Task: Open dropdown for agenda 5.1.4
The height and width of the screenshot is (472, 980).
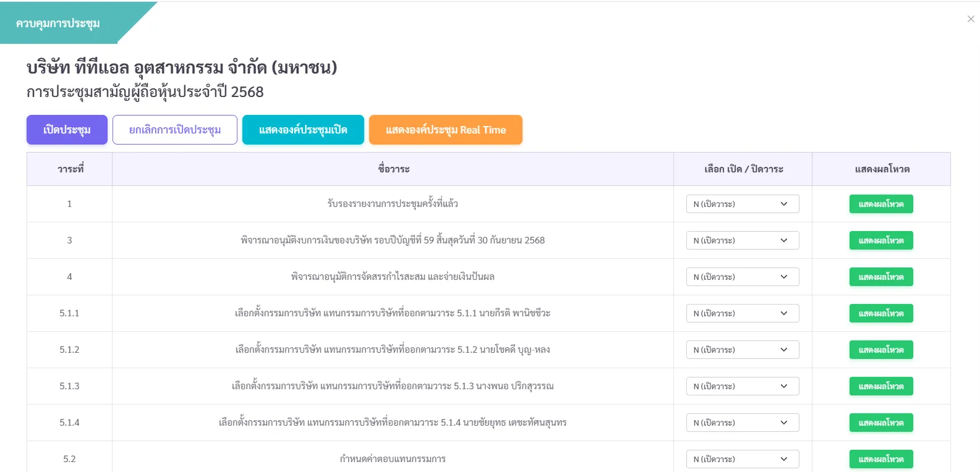Action: point(742,423)
